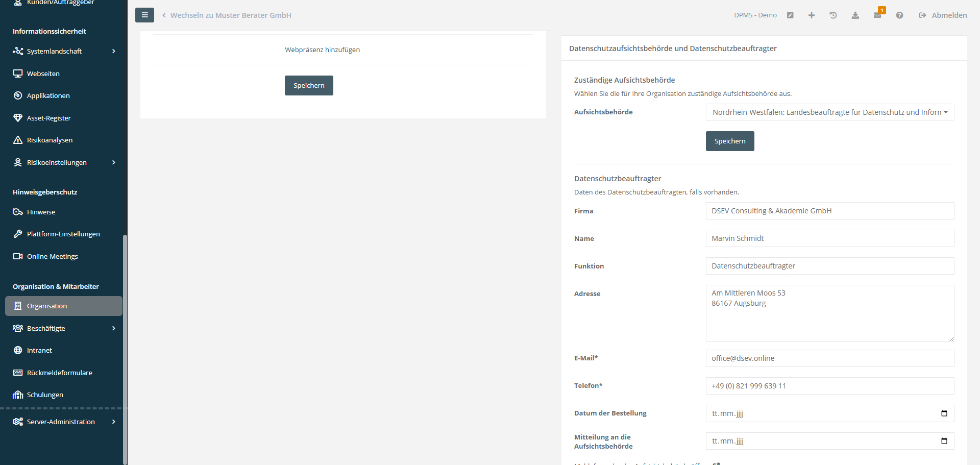Click Abmelden to log out

tap(943, 15)
